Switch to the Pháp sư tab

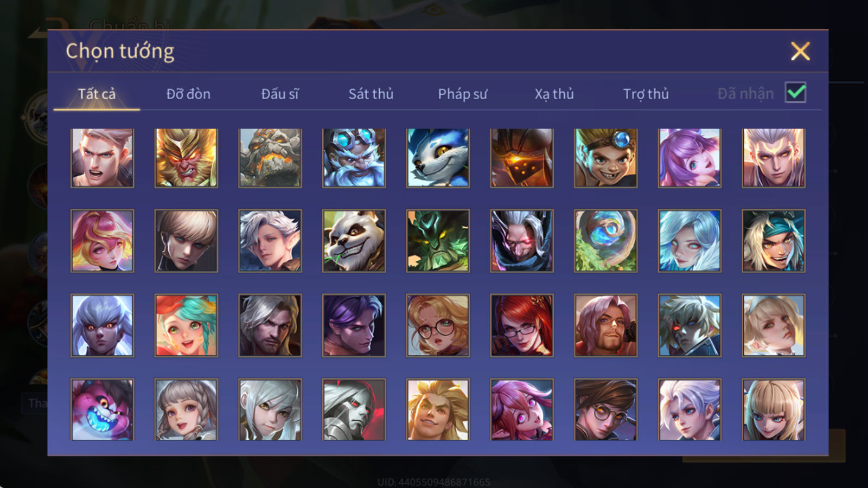coord(463,94)
